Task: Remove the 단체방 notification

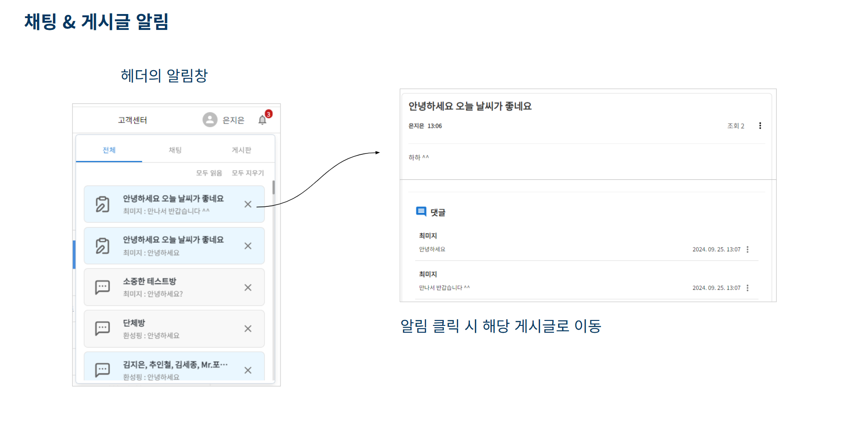Action: coord(248,329)
